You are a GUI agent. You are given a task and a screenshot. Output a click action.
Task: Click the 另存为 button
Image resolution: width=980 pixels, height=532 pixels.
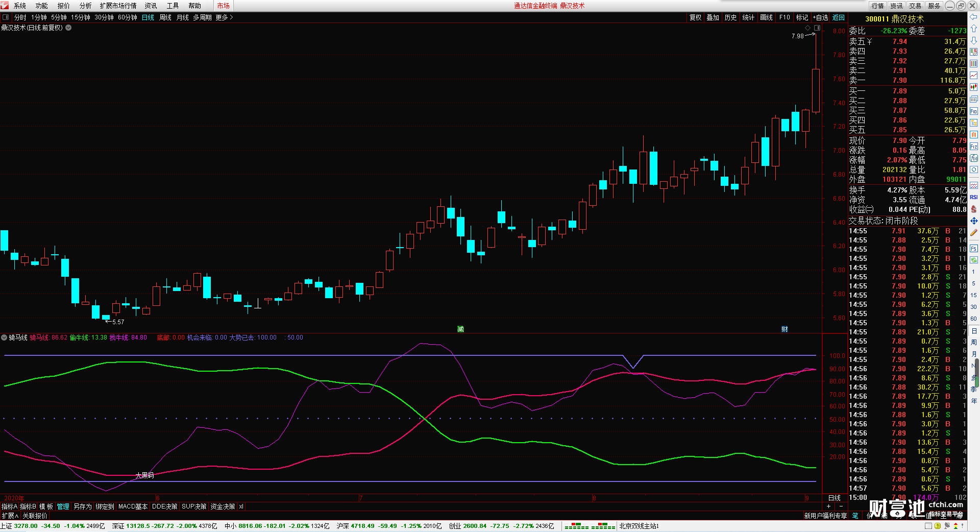coord(83,506)
